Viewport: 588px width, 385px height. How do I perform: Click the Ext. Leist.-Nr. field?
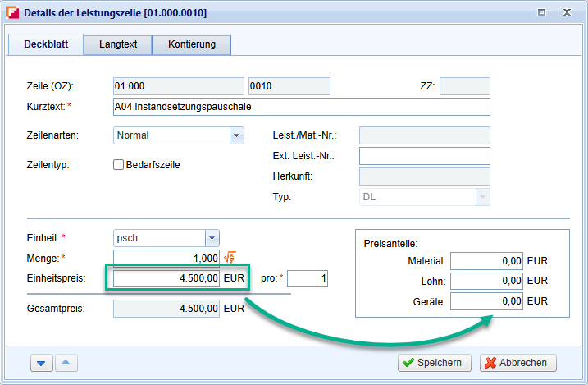(x=424, y=156)
